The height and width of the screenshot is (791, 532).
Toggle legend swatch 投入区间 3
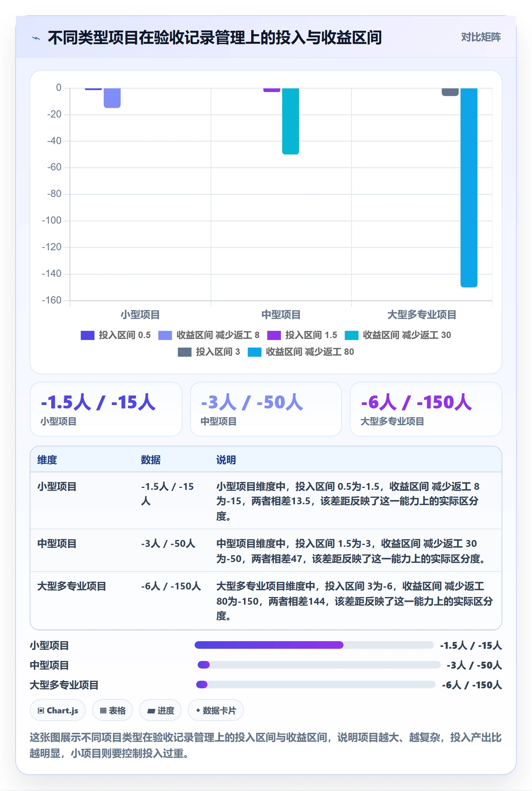click(x=185, y=352)
